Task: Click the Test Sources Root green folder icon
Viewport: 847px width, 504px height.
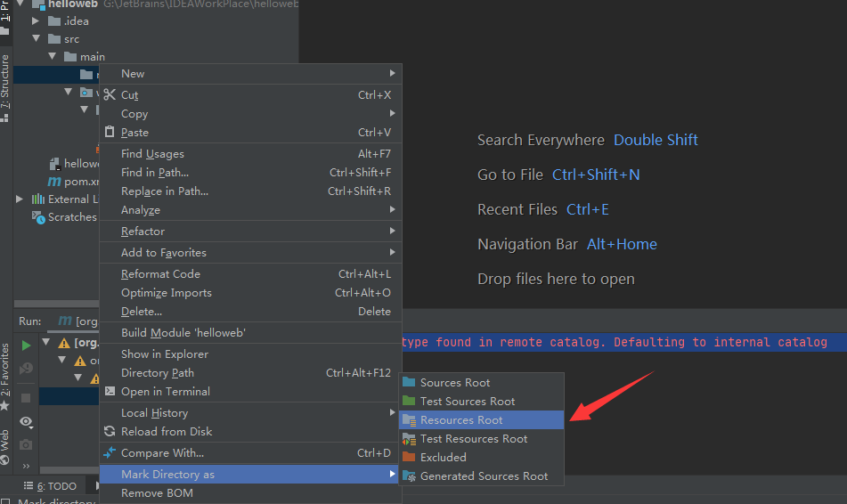Action: tap(409, 401)
